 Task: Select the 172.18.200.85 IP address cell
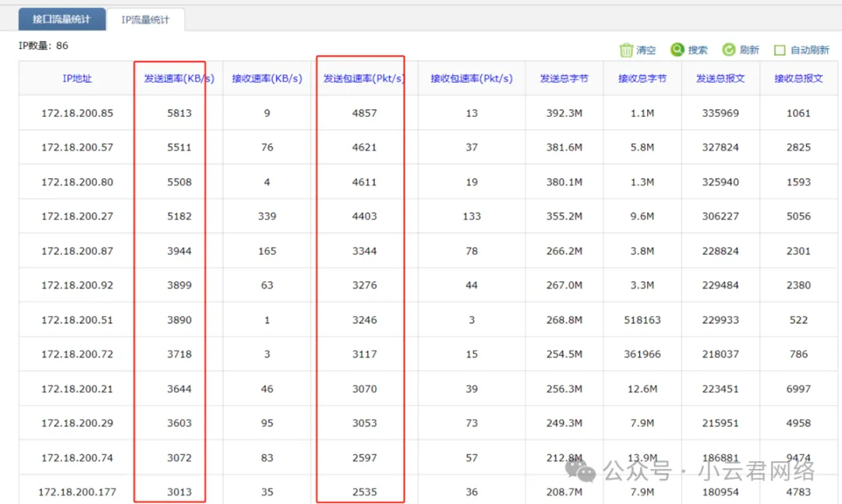[x=77, y=113]
